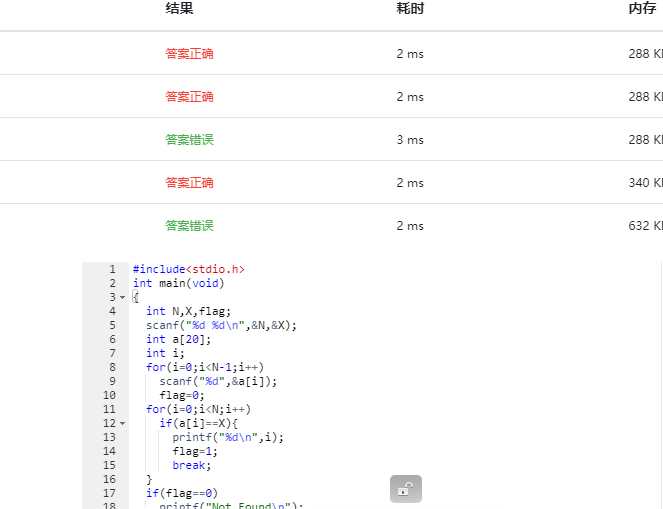Click the 耗时 column header
The image size is (663, 509).
410,9
